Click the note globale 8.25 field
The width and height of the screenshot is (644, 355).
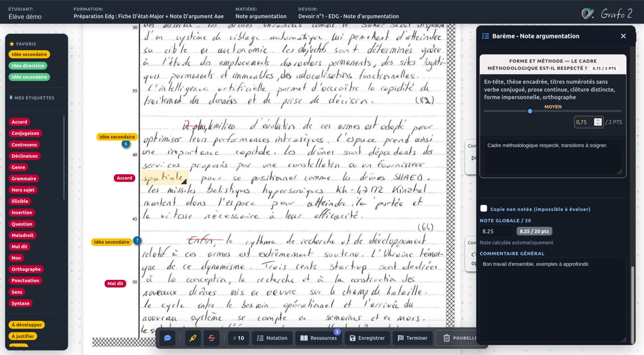(496, 231)
